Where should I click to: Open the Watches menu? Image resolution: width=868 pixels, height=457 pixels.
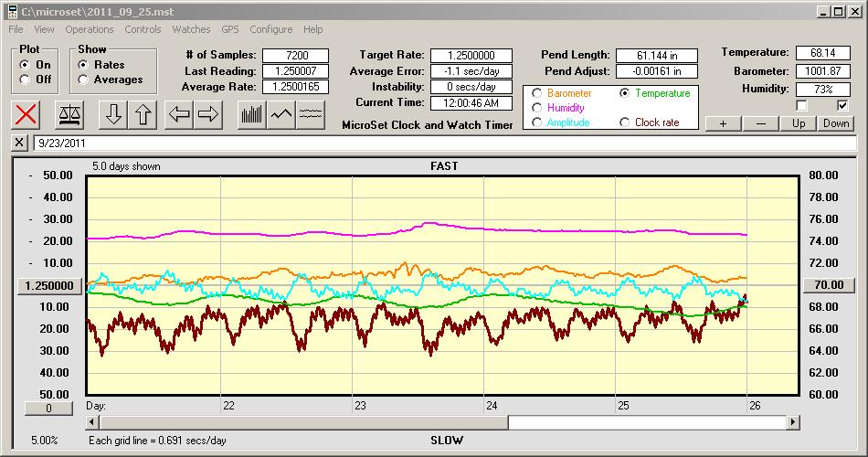pyautogui.click(x=191, y=29)
